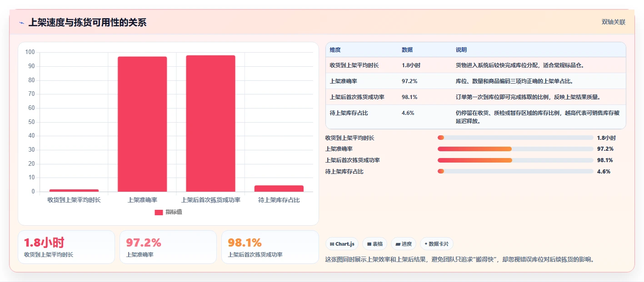Click the 收货到上架平均时长 bar in chart
Image resolution: width=644 pixels, height=282 pixels.
tap(74, 190)
